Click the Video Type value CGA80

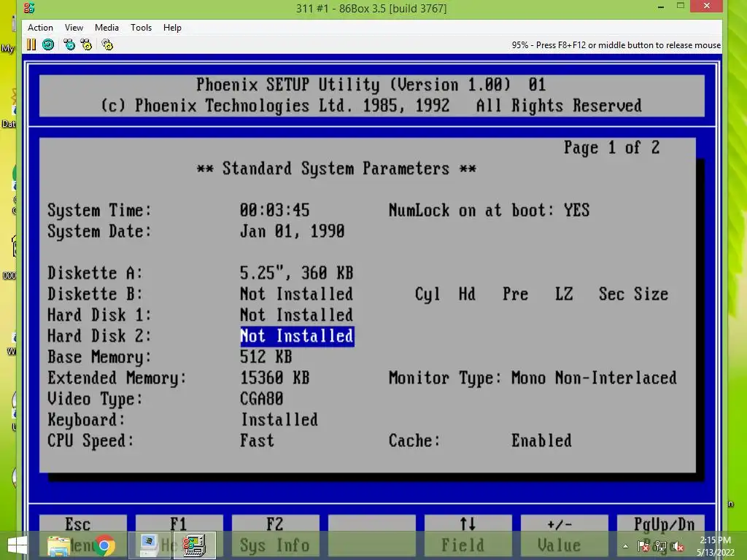[x=262, y=399]
